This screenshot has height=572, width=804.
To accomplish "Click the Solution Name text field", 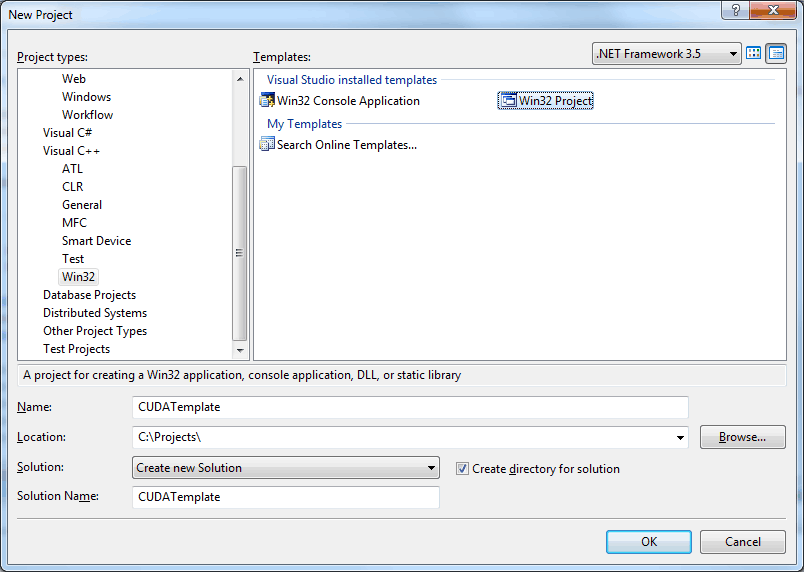I will [286, 497].
